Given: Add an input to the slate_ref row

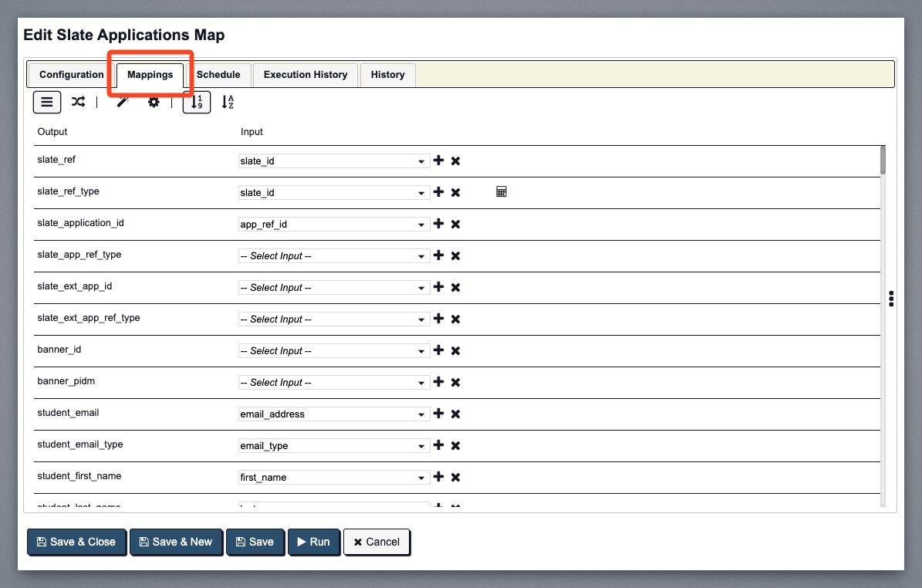Looking at the screenshot, I should [438, 161].
